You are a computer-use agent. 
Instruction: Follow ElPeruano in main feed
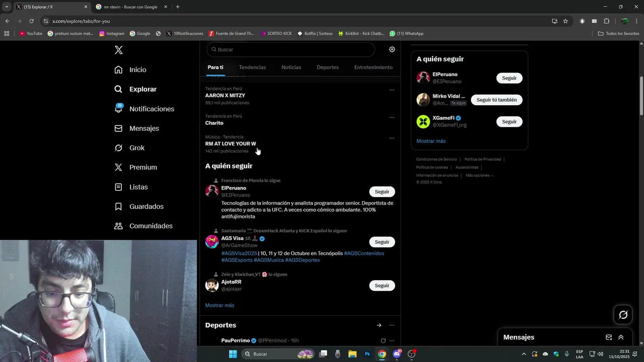point(382,192)
